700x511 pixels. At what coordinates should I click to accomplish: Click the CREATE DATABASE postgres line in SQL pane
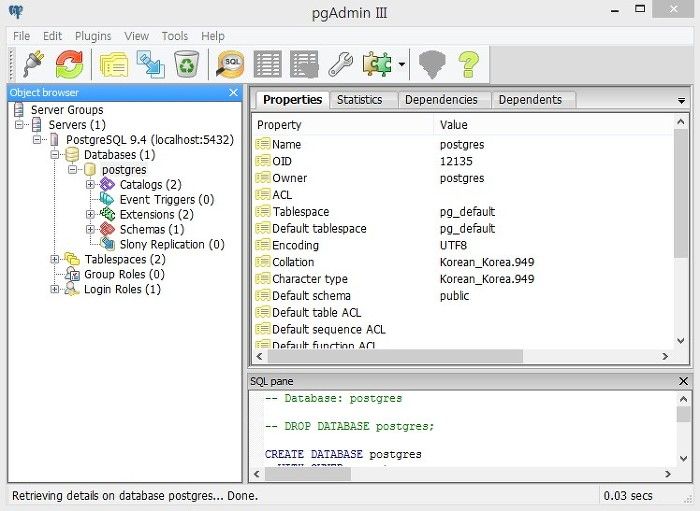click(x=343, y=454)
